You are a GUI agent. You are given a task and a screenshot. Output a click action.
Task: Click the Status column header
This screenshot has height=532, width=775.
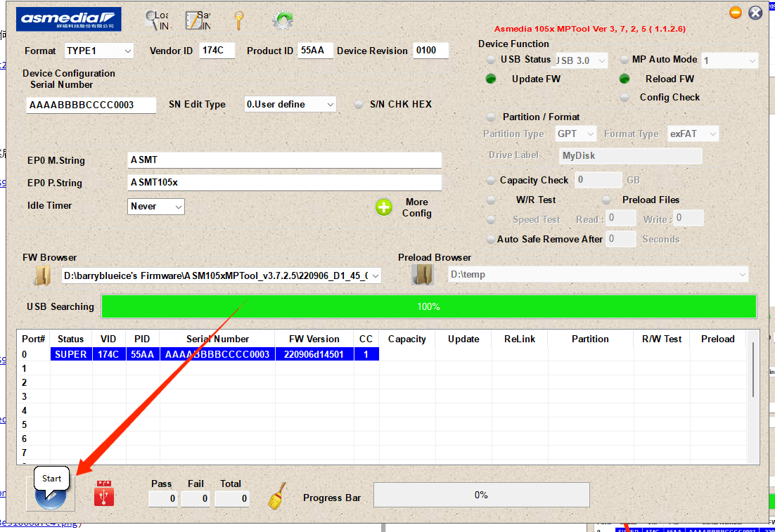click(71, 339)
